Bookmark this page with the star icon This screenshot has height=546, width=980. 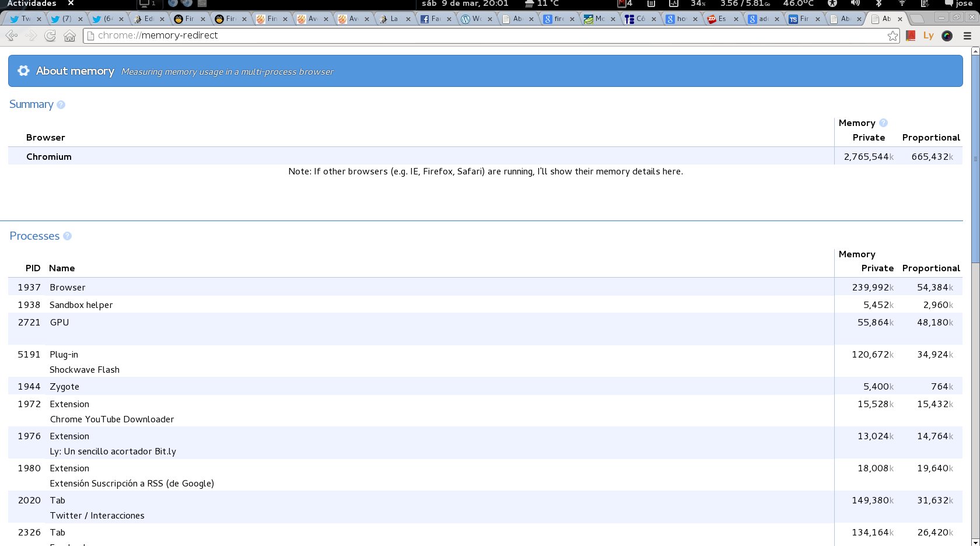pos(892,36)
